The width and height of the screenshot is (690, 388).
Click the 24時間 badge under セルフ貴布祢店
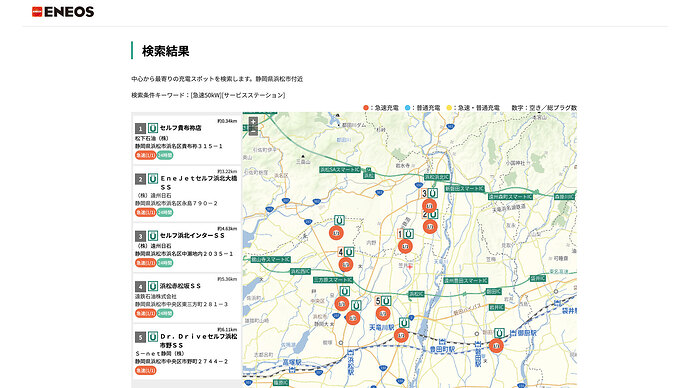[165, 155]
